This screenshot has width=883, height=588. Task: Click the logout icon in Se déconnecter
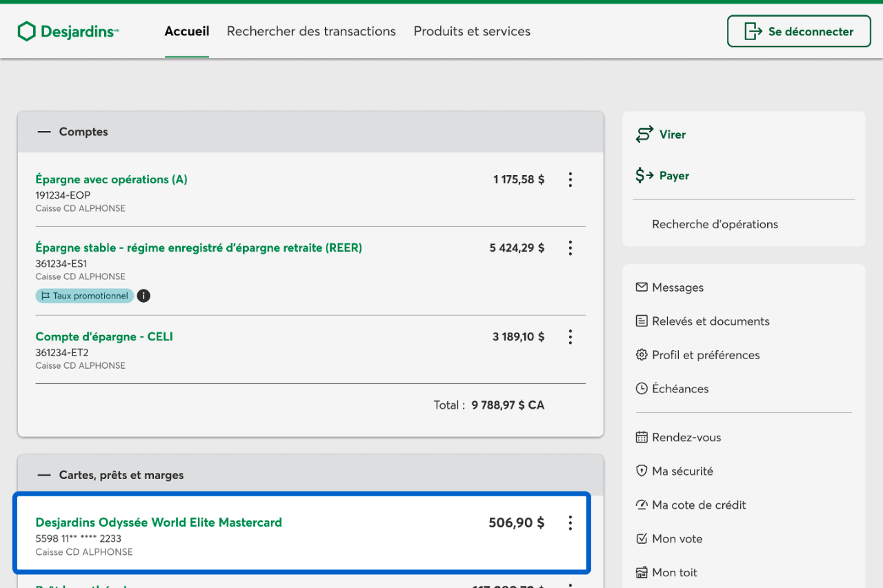752,31
